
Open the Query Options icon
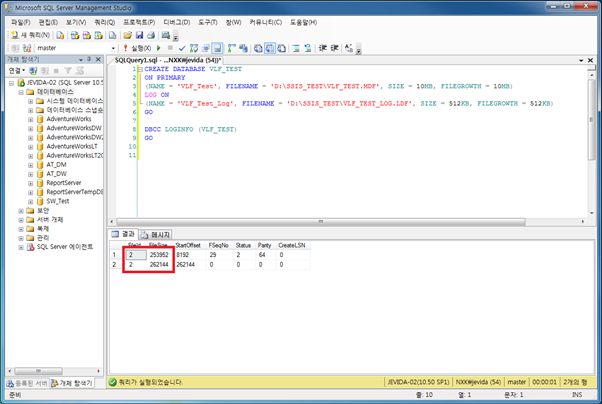coord(206,48)
